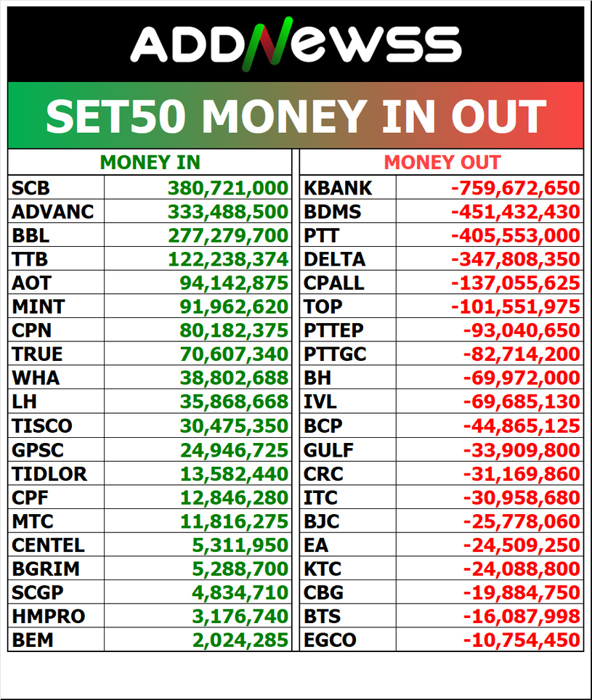Select the GULF ticker cell
592x700 pixels.
tap(329, 449)
